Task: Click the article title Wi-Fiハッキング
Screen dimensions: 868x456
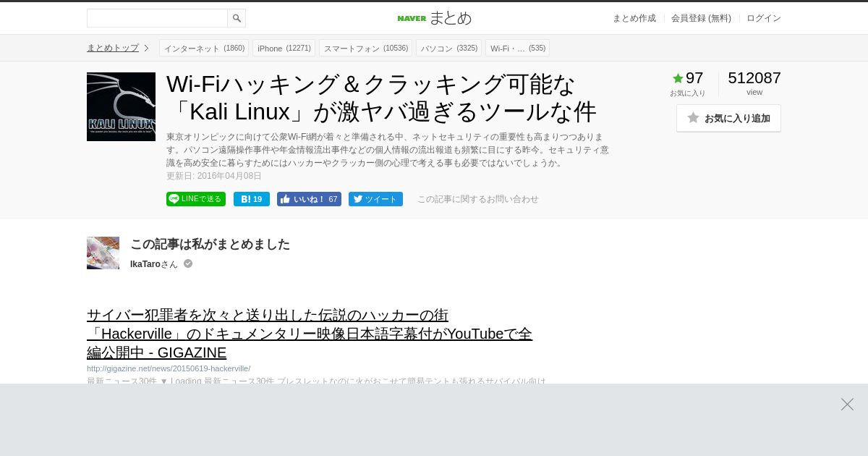Action: tap(382, 98)
